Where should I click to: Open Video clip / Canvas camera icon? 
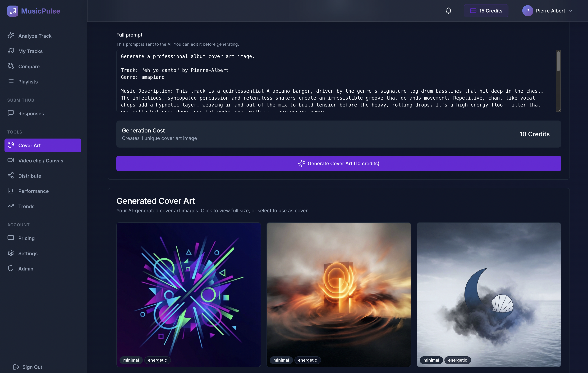point(11,161)
